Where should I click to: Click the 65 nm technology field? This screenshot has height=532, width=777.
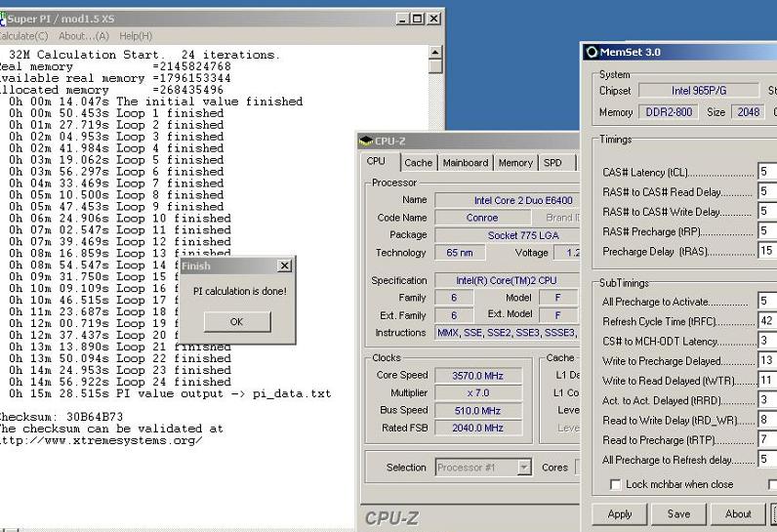pos(460,253)
